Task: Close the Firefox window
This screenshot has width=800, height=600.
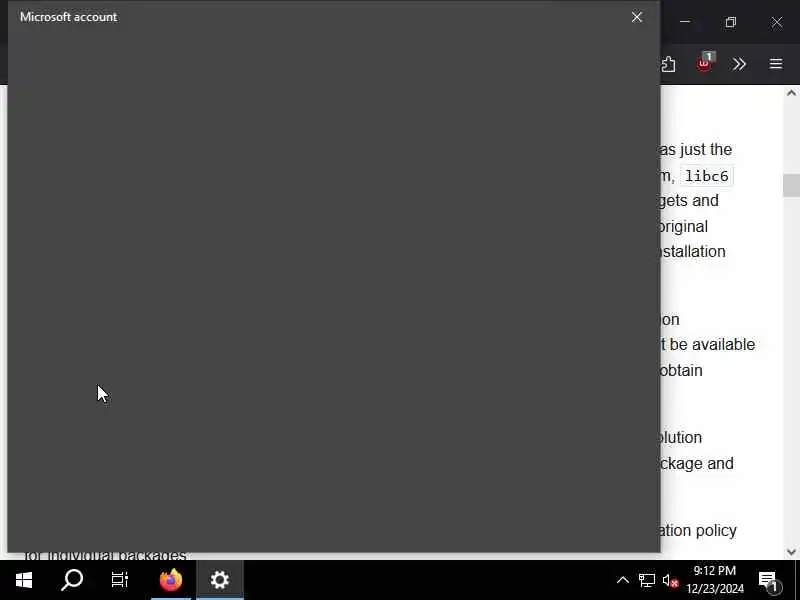Action: (777, 22)
